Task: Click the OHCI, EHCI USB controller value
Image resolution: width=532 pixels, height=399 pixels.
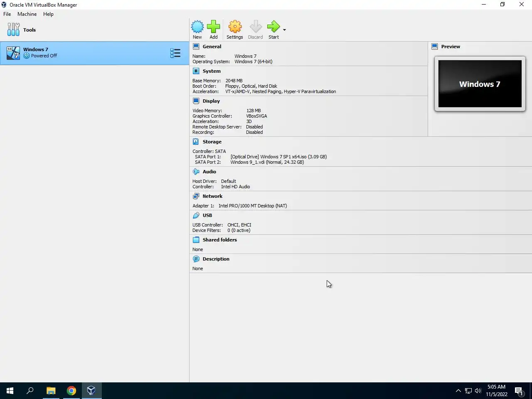Action: point(239,225)
